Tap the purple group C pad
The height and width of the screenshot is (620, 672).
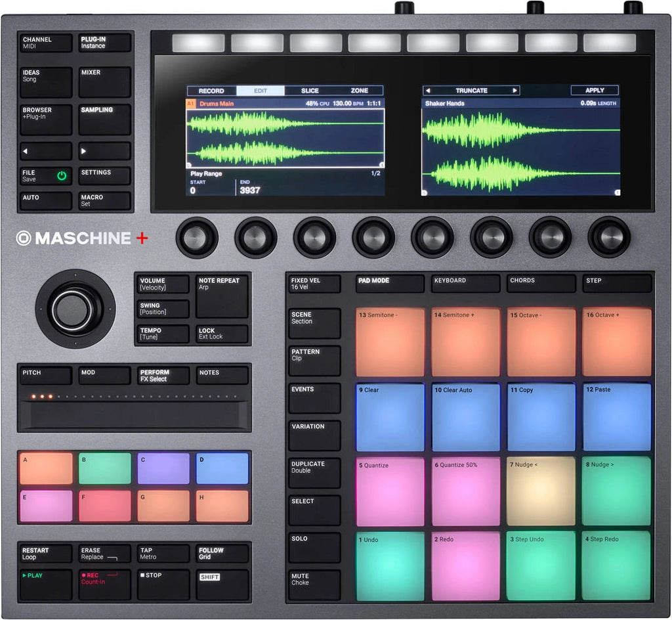[x=163, y=468]
